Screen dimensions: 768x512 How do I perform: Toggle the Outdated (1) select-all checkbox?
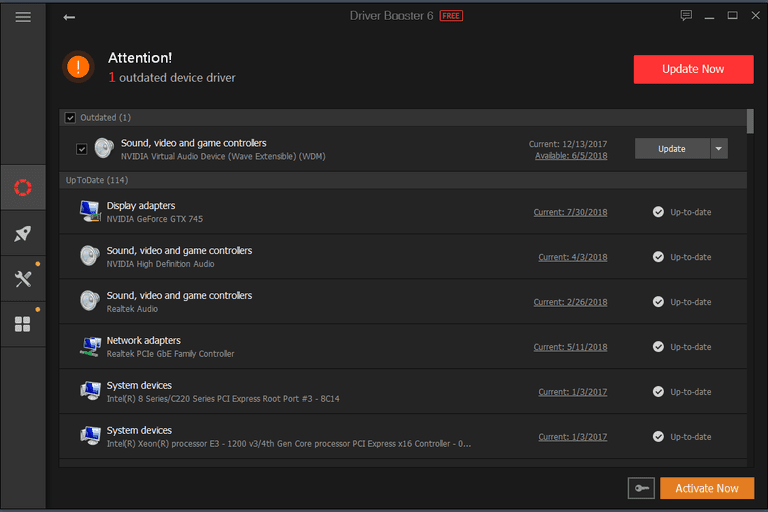point(70,118)
